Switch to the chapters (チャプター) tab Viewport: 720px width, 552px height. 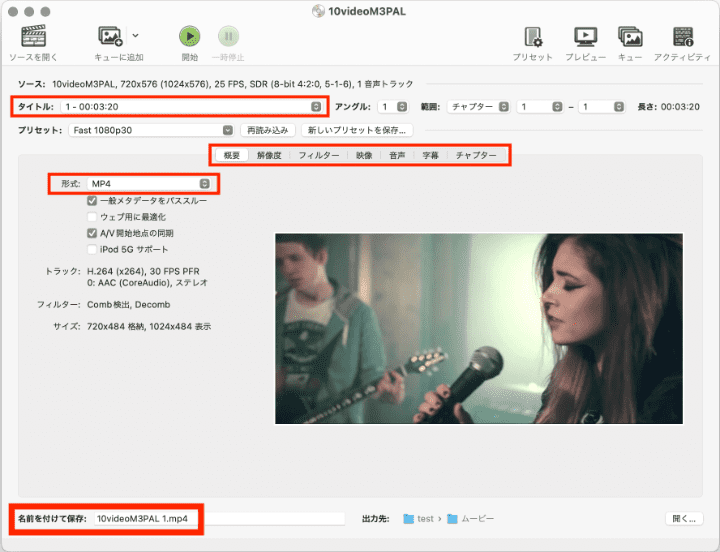(x=476, y=155)
